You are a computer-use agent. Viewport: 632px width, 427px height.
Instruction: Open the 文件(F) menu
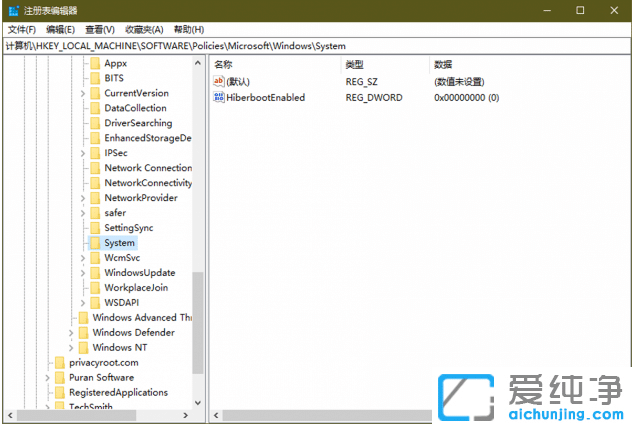tap(22, 29)
